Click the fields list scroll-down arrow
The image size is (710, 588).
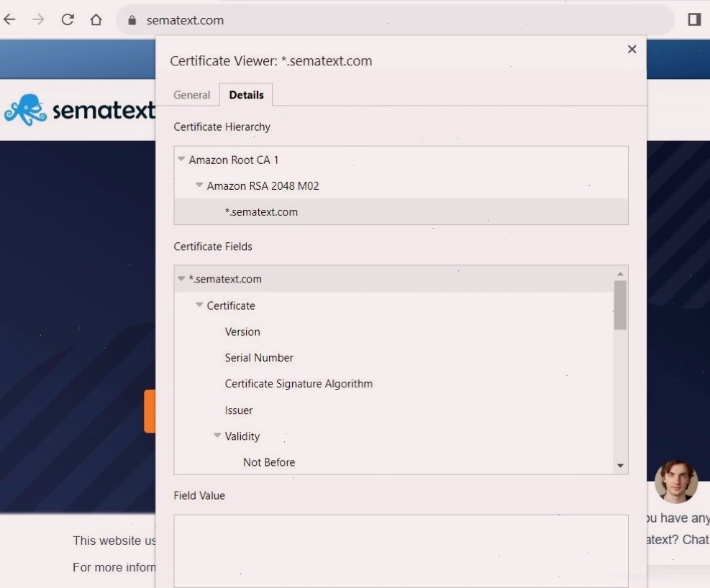click(620, 465)
